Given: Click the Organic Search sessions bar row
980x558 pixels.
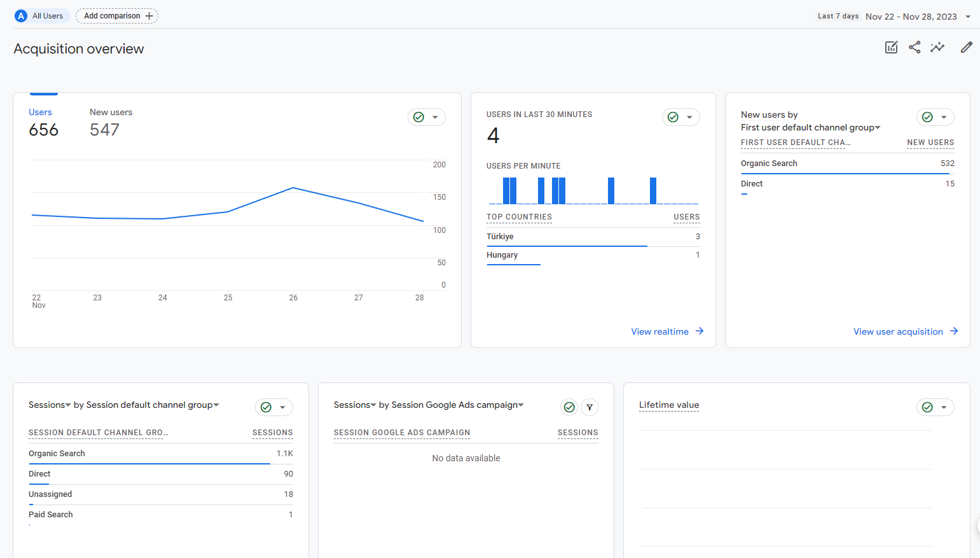Looking at the screenshot, I should (161, 454).
